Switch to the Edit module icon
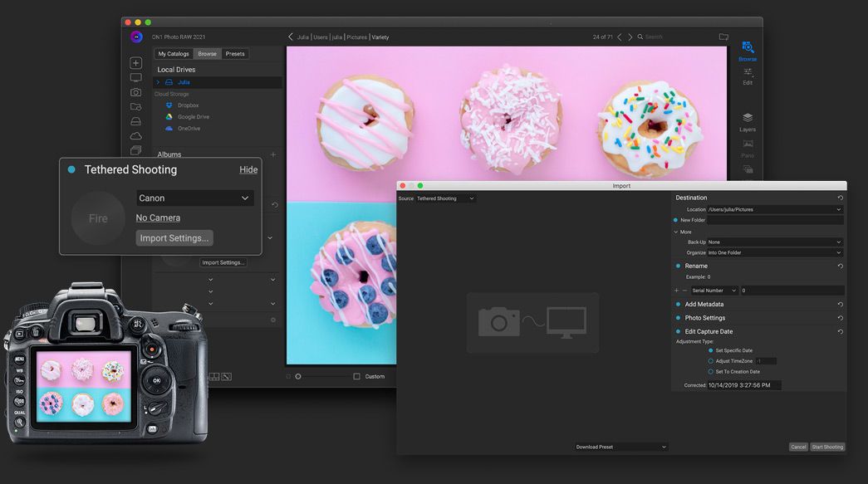Screen dimensions: 868x484 point(748,72)
